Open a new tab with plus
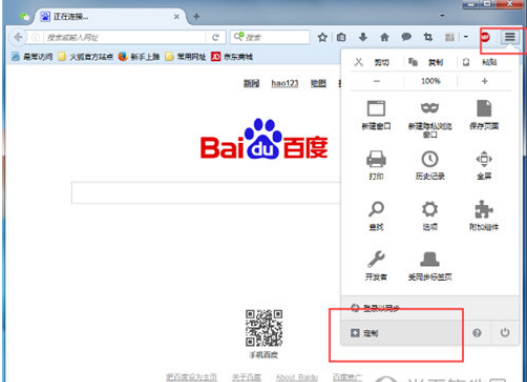The height and width of the screenshot is (382, 527). [x=196, y=16]
